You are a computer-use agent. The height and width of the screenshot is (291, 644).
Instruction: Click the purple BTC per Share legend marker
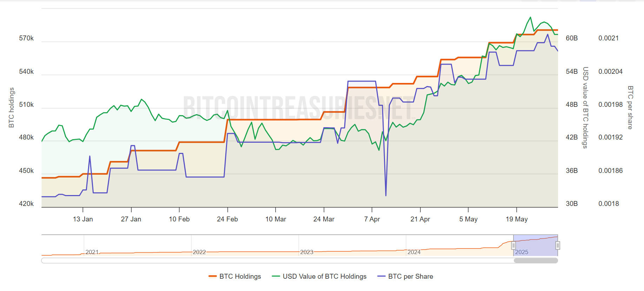tap(381, 277)
